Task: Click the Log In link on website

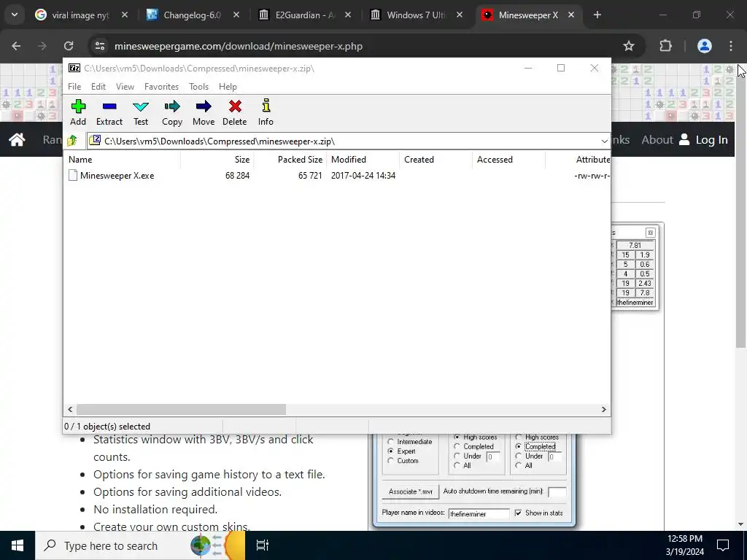Action: point(703,139)
